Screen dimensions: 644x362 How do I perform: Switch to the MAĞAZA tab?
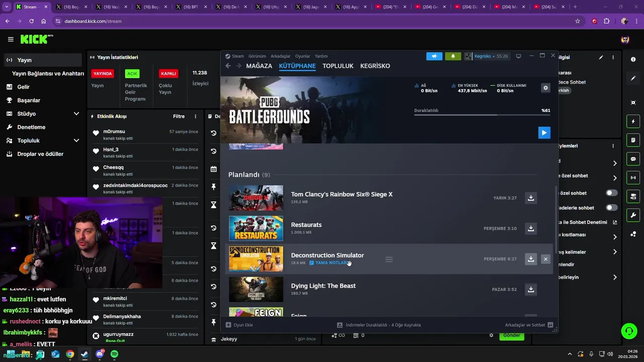tap(259, 66)
